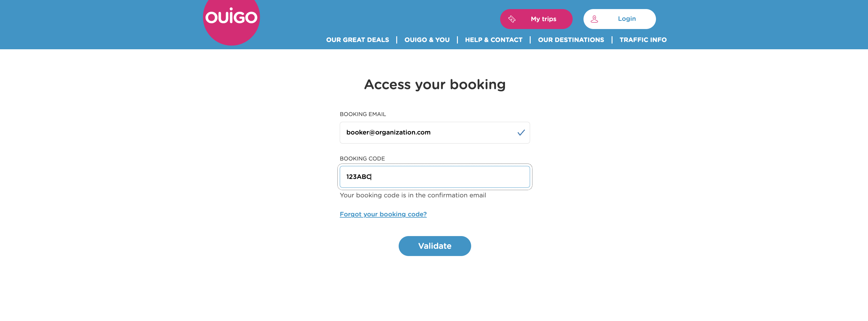Click the OUIGO logo
Image resolution: width=868 pixels, height=321 pixels.
(231, 18)
